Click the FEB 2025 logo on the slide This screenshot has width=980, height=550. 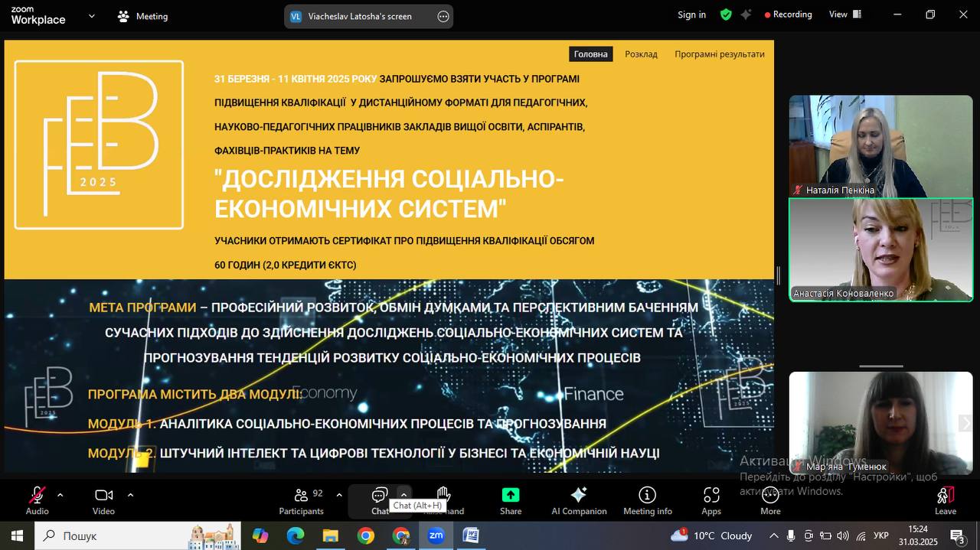(x=99, y=145)
